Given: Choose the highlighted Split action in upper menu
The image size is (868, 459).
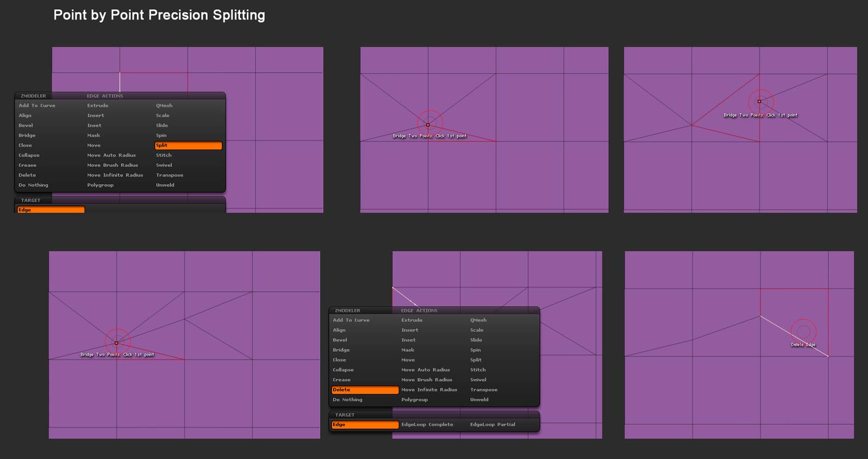Looking at the screenshot, I should click(188, 145).
